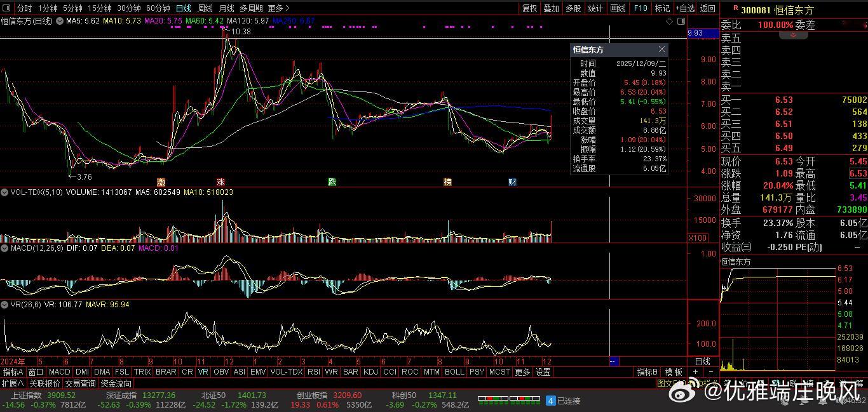
Task: Click the panel layout icon at top-left
Action: pos(8,8)
